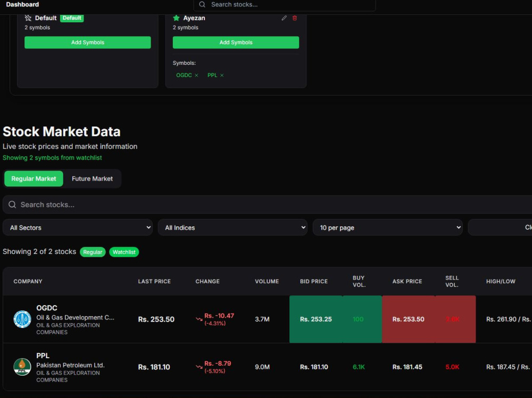Focus the Search stocks field below market tabs
The width and height of the screenshot is (532, 398).
[268, 205]
